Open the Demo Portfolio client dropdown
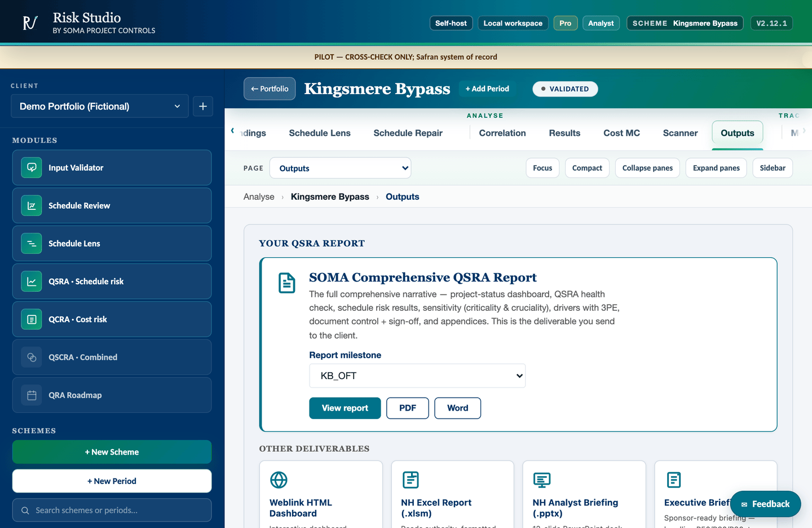The image size is (812, 528). 100,106
